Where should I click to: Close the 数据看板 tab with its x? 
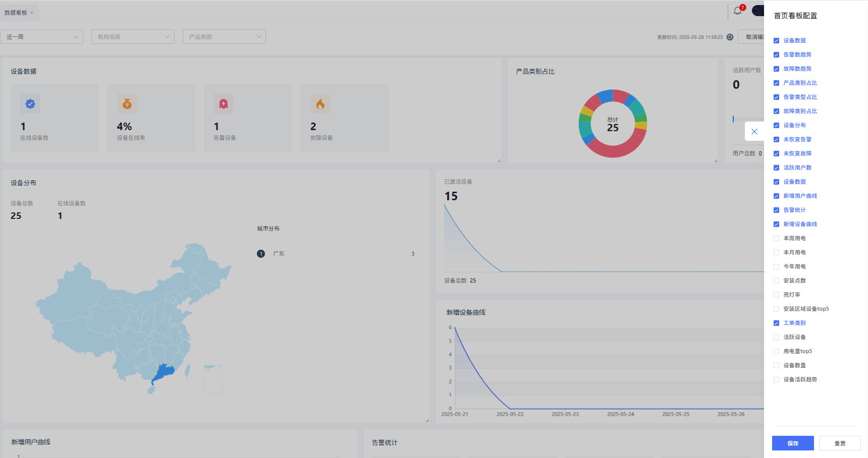(32, 13)
